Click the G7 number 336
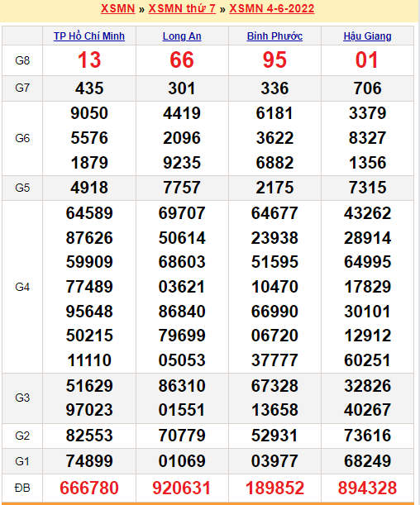 pos(274,88)
